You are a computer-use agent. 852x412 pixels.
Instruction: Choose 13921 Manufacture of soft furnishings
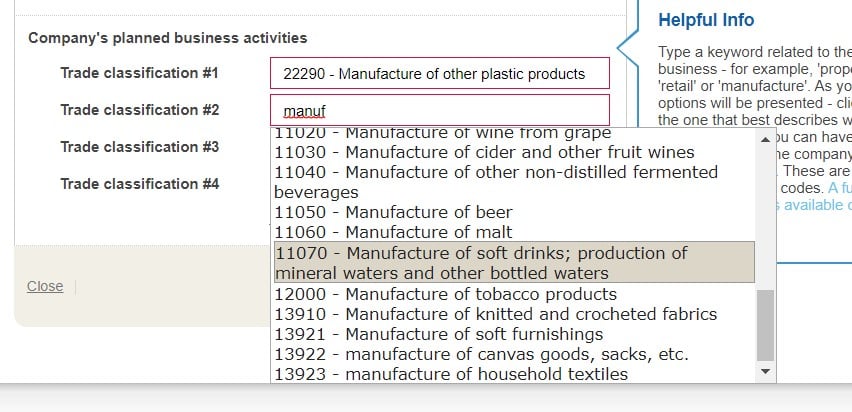pyautogui.click(x=439, y=334)
